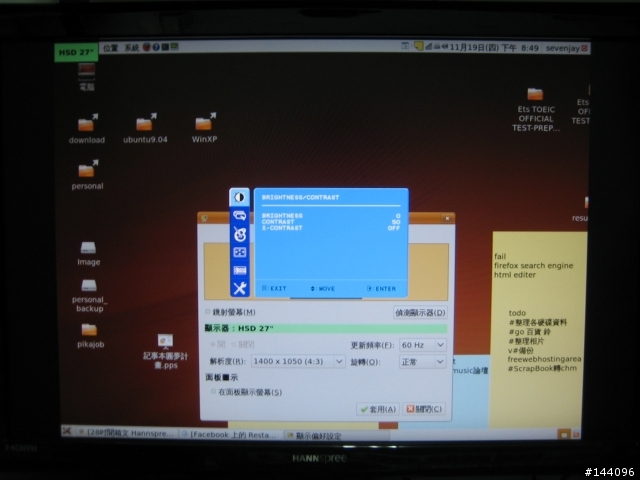
Task: Open the 更新頻率 60 Hz dropdown
Action: click(x=422, y=345)
